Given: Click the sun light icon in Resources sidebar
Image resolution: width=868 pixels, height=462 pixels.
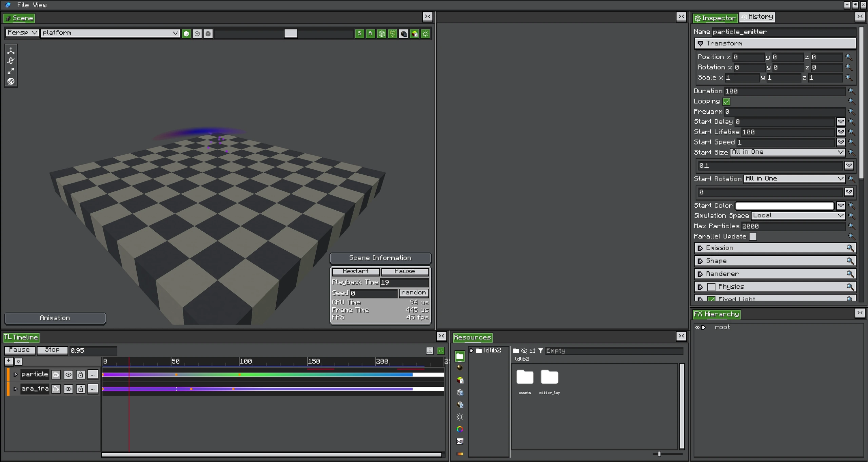Looking at the screenshot, I should 460,417.
